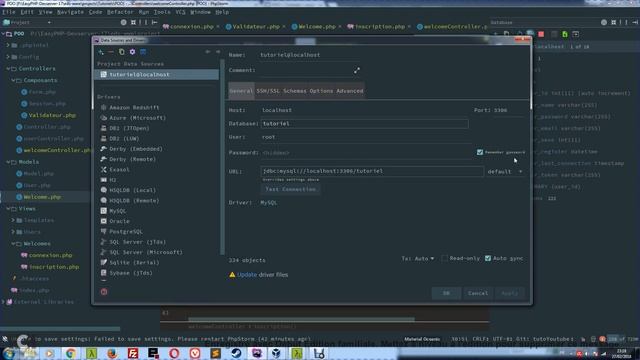Collapse the Models folder

(x=8, y=162)
